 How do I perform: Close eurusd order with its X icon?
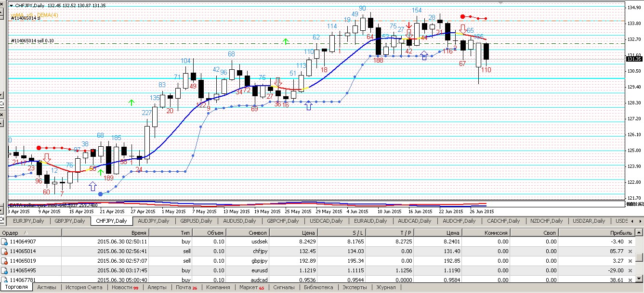point(630,270)
